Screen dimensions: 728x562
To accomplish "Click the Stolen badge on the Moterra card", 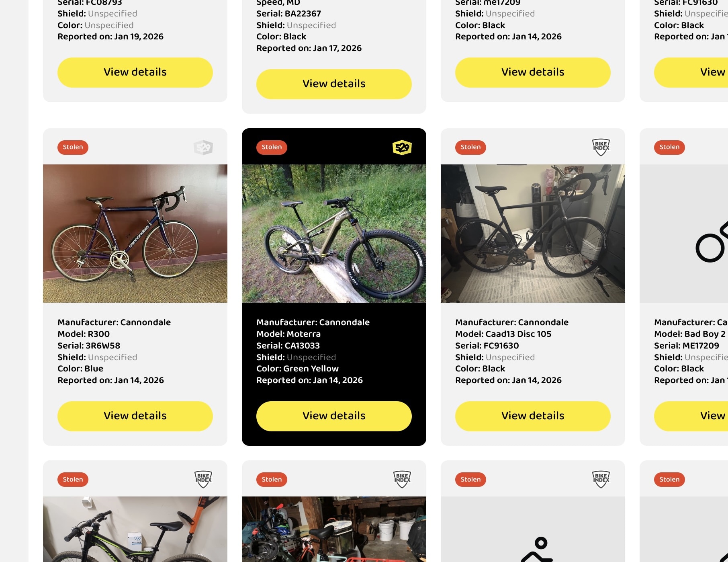I will click(x=271, y=147).
